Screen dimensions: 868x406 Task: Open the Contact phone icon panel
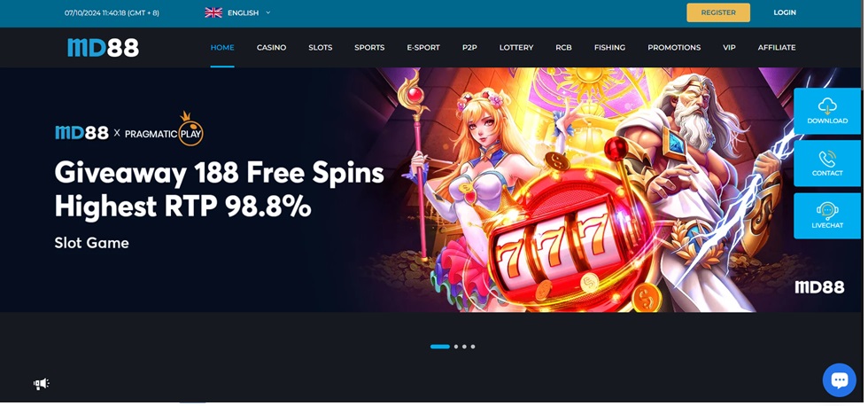pyautogui.click(x=827, y=163)
